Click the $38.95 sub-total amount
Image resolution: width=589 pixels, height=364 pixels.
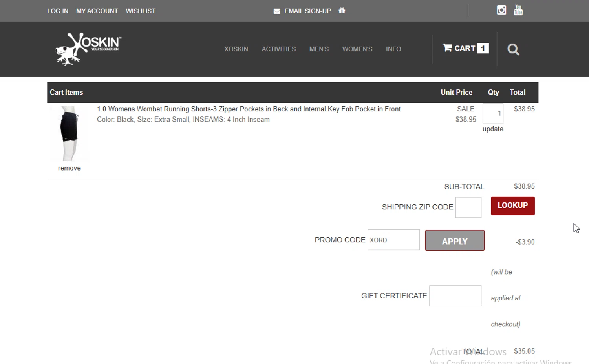coord(524,186)
